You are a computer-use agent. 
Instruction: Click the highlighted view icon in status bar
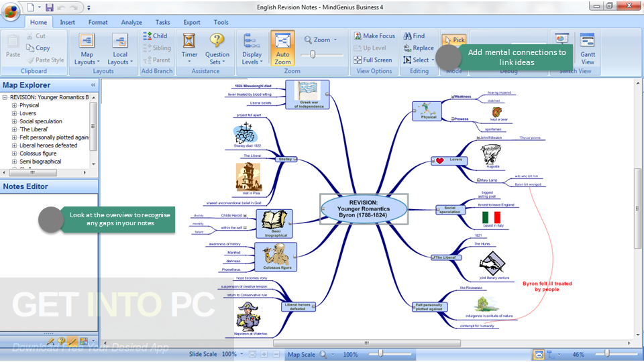pos(539,354)
